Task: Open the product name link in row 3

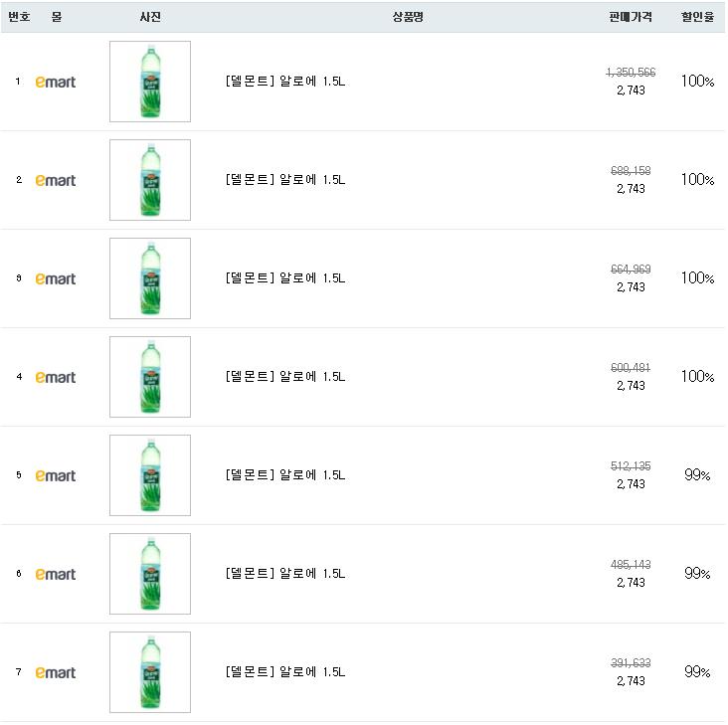Action: pos(285,278)
